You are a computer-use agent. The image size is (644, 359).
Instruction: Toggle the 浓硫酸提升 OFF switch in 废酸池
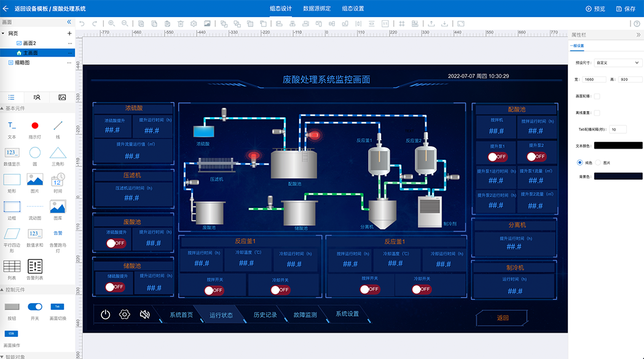(115, 243)
